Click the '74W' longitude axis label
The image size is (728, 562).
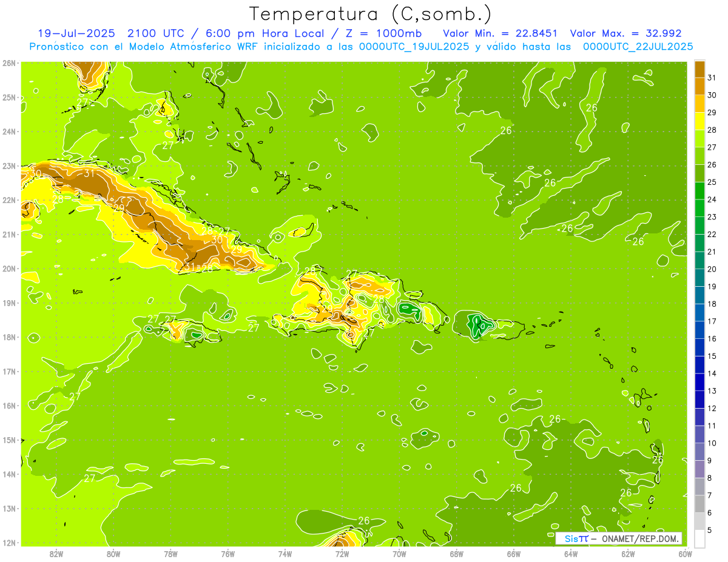click(x=285, y=554)
